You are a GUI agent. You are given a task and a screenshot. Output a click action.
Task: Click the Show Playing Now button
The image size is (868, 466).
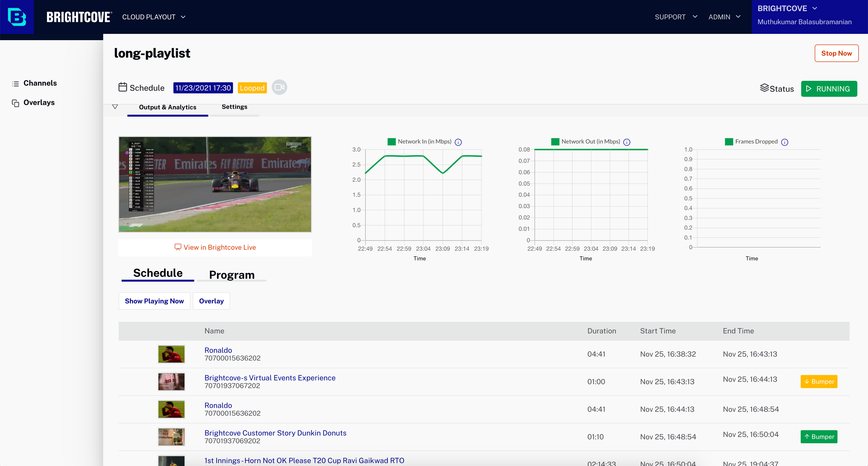pos(154,301)
